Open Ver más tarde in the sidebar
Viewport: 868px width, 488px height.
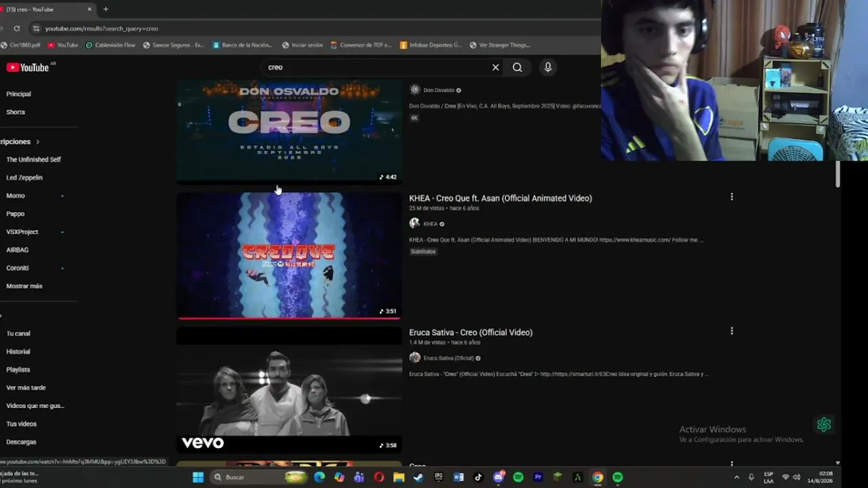click(x=26, y=388)
